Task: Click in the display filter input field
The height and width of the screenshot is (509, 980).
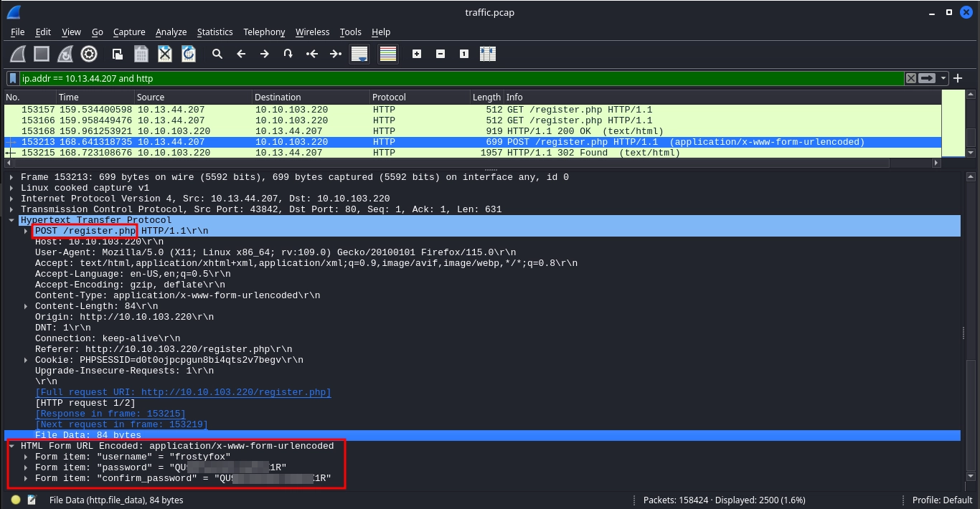Action: point(459,78)
